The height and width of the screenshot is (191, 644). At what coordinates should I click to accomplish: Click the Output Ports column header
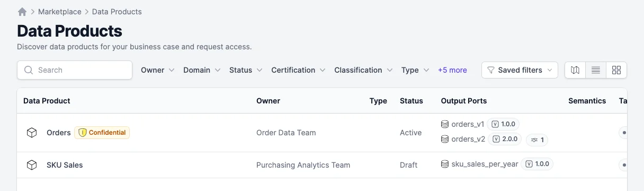pyautogui.click(x=464, y=101)
